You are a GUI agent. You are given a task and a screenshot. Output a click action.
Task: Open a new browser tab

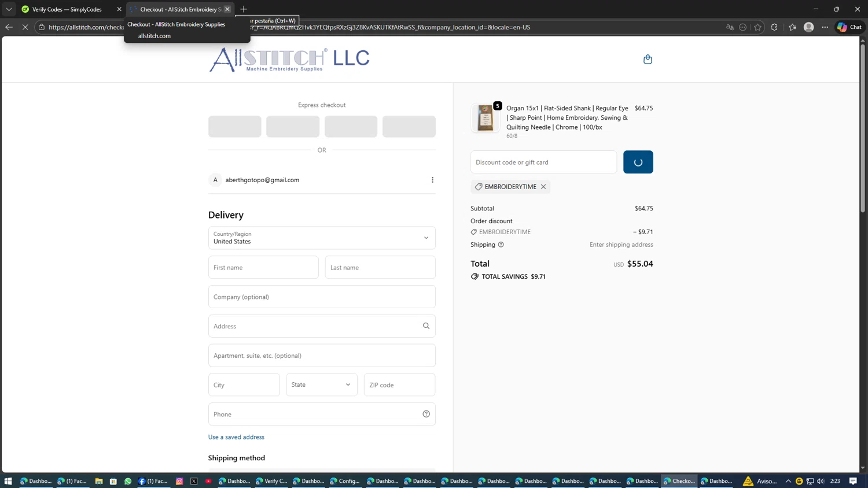(244, 9)
